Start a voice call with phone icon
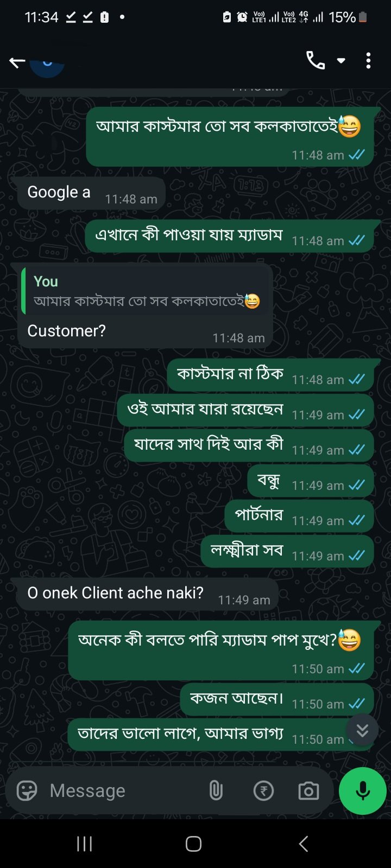The height and width of the screenshot is (868, 391). pyautogui.click(x=316, y=61)
